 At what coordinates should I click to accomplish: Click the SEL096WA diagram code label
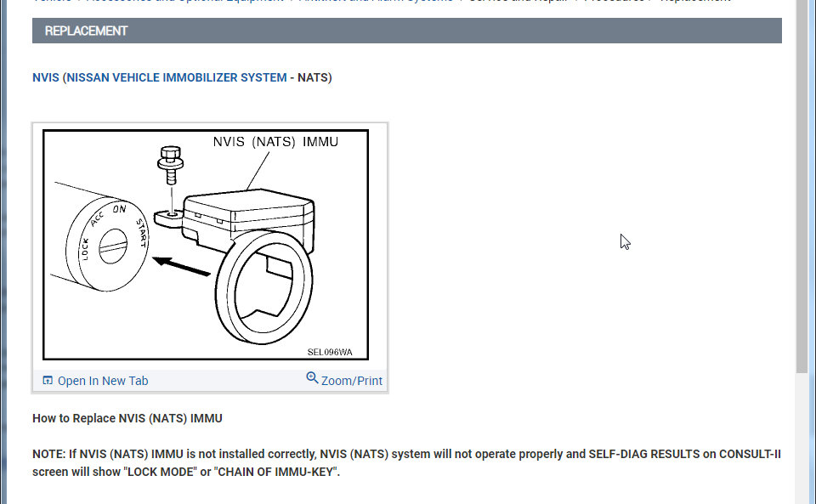pyautogui.click(x=330, y=352)
